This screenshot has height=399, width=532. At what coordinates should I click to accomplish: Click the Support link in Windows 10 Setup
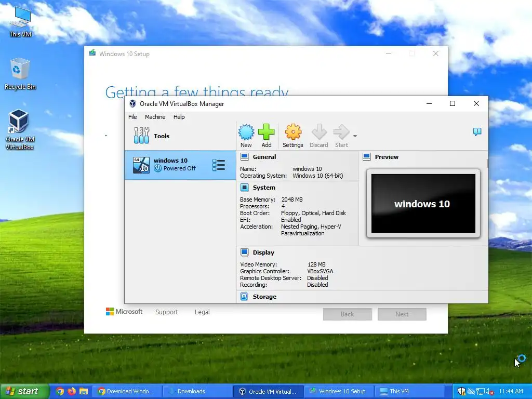167,312
